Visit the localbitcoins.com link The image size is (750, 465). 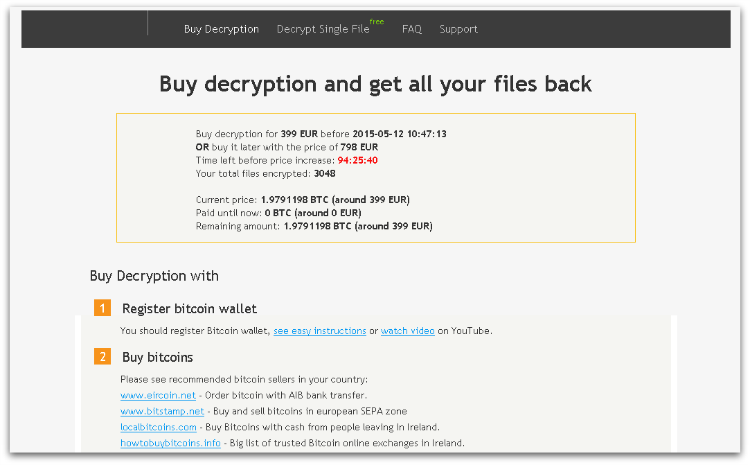click(158, 427)
